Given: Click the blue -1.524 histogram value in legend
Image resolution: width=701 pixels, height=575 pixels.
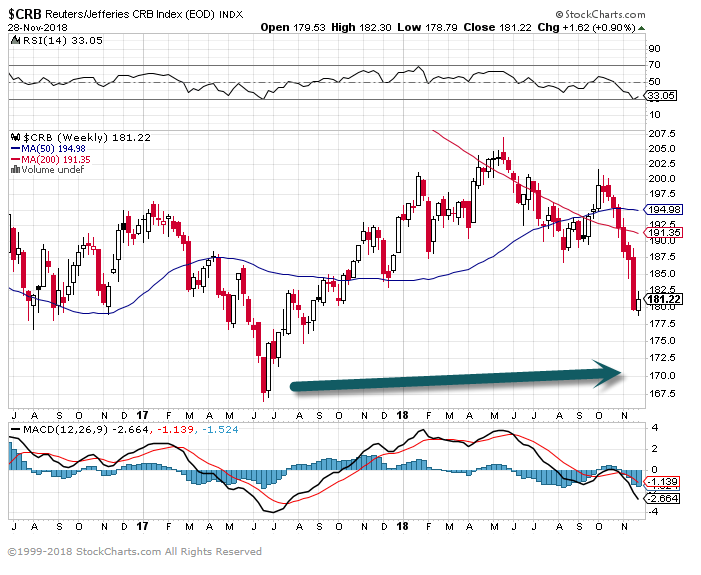Looking at the screenshot, I should (220, 430).
